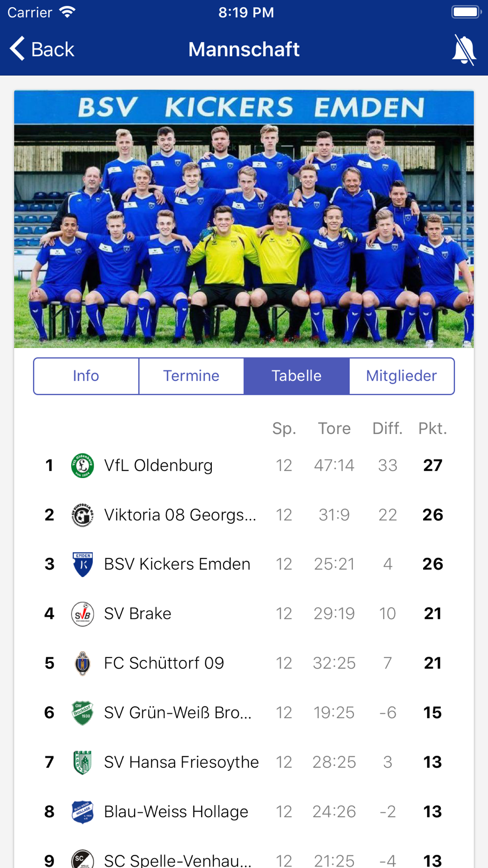Screen dimensions: 488x868
Task: Tap the FC Schüttorf 09 crest
Action: 82,663
